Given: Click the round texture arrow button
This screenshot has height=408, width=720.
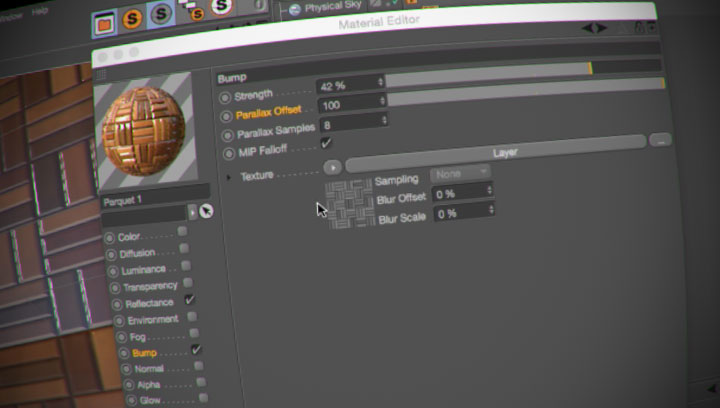Looking at the screenshot, I should [332, 166].
